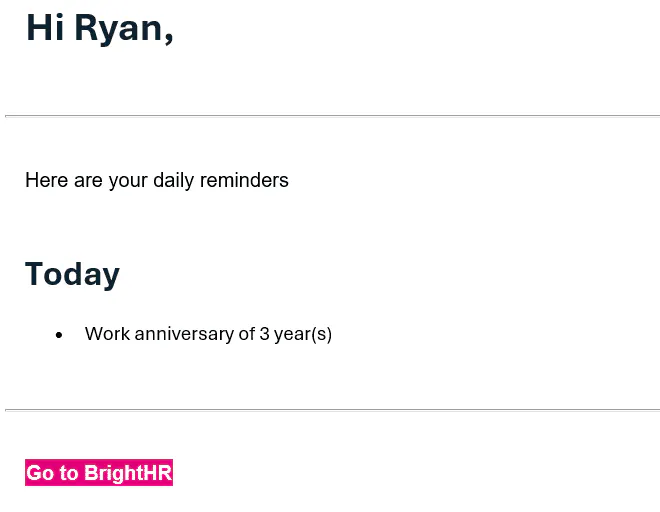
Task: Click the Today section heading
Action: pos(72,274)
